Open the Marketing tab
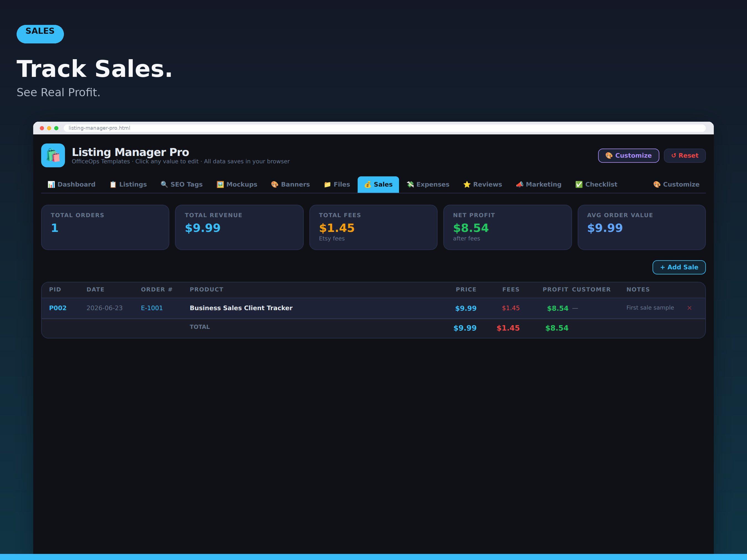747x560 pixels. pos(538,184)
